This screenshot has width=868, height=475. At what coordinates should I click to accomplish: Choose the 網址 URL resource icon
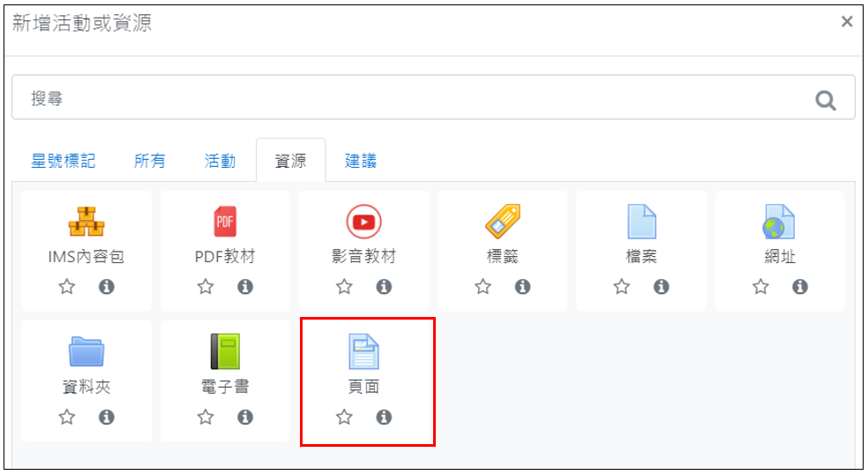coord(780,221)
